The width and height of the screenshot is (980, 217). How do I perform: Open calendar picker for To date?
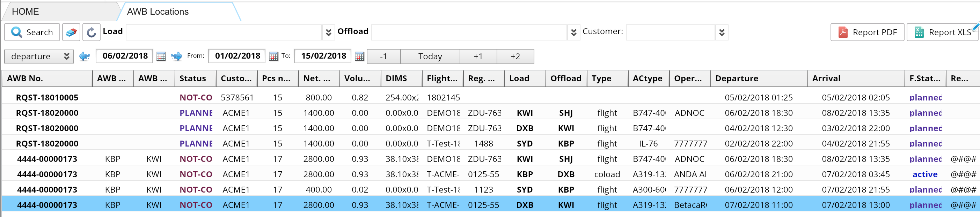(x=359, y=57)
